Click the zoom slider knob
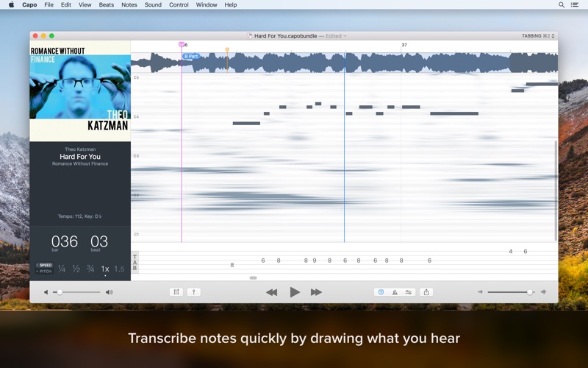The width and height of the screenshot is (588, 368). [x=529, y=292]
